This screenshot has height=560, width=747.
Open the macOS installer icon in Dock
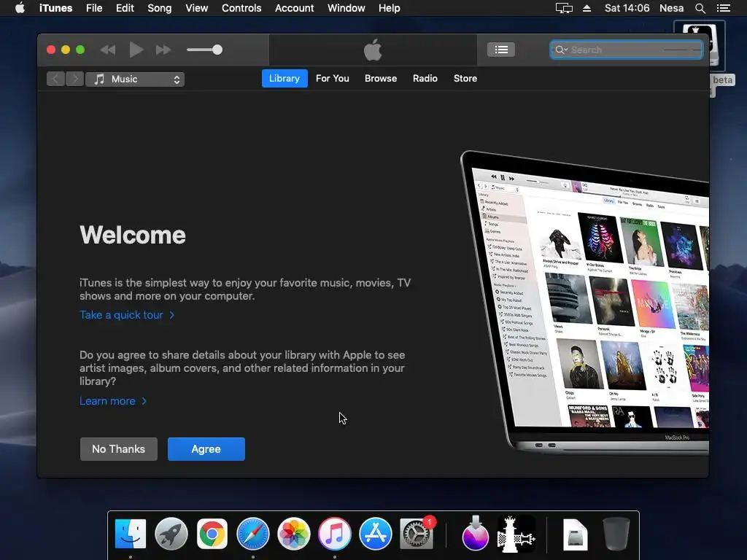pos(475,533)
